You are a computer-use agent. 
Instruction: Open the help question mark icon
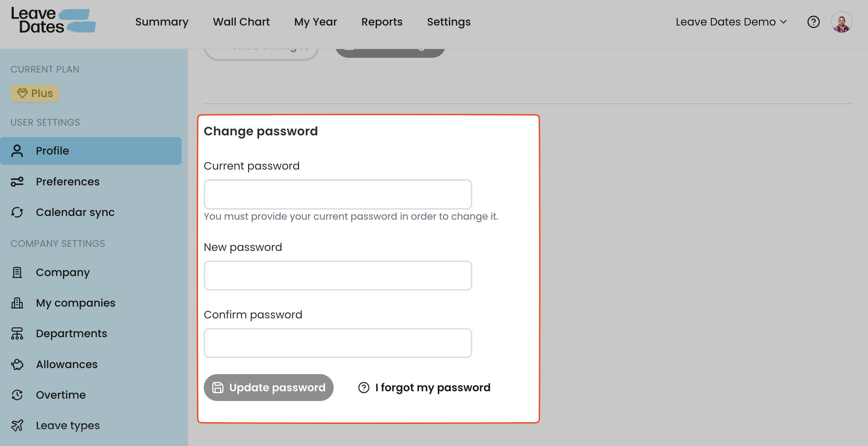pos(813,22)
